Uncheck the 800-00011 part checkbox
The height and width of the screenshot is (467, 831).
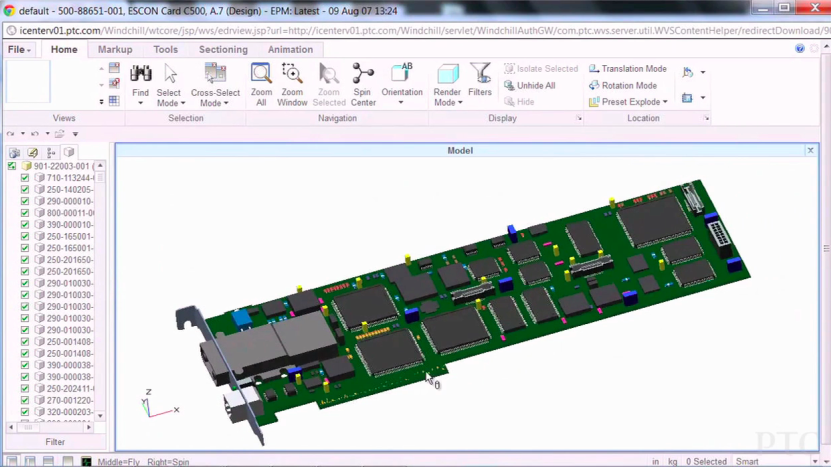[25, 213]
